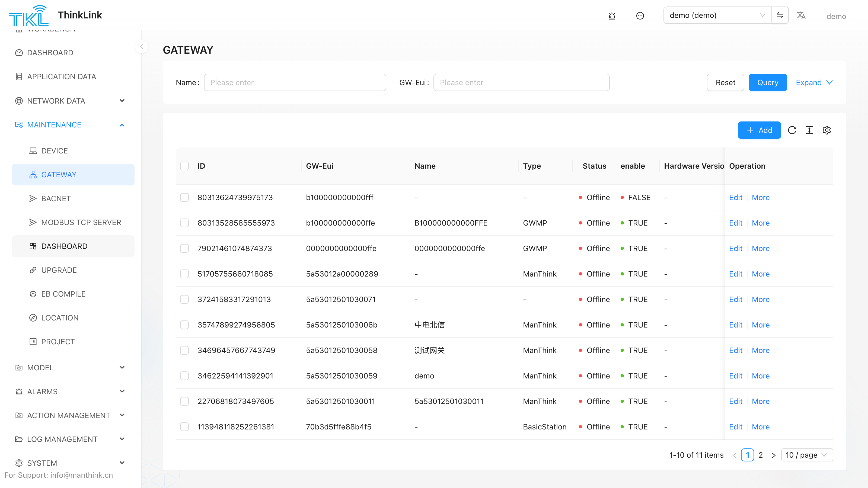The image size is (868, 488).
Task: Click the PROJECT list icon
Action: 33,342
